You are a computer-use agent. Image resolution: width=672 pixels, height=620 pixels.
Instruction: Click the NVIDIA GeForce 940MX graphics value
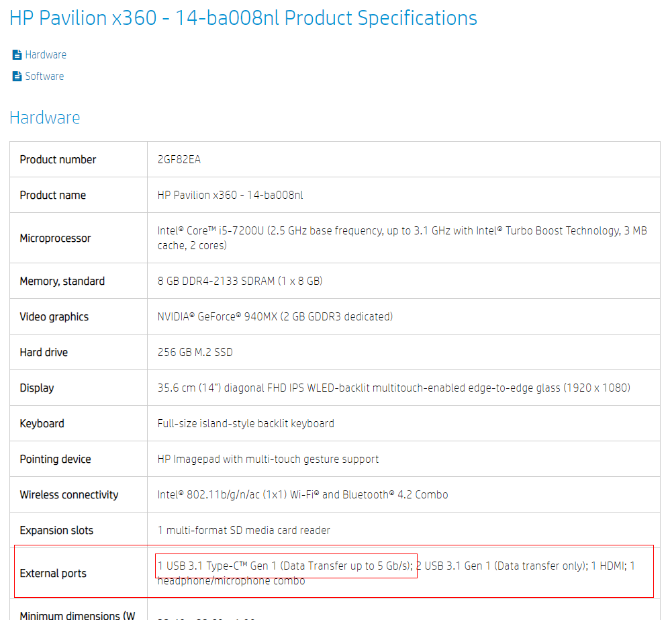pyautogui.click(x=275, y=316)
